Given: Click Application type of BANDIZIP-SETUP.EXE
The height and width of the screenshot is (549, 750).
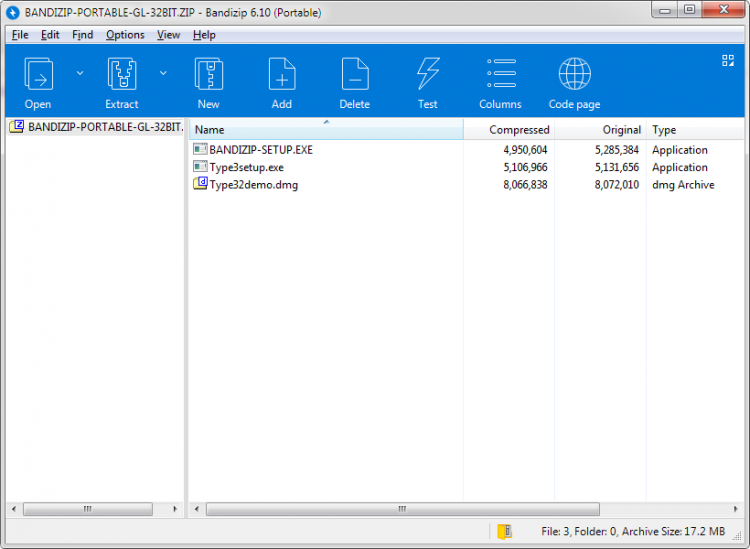Looking at the screenshot, I should 680,150.
